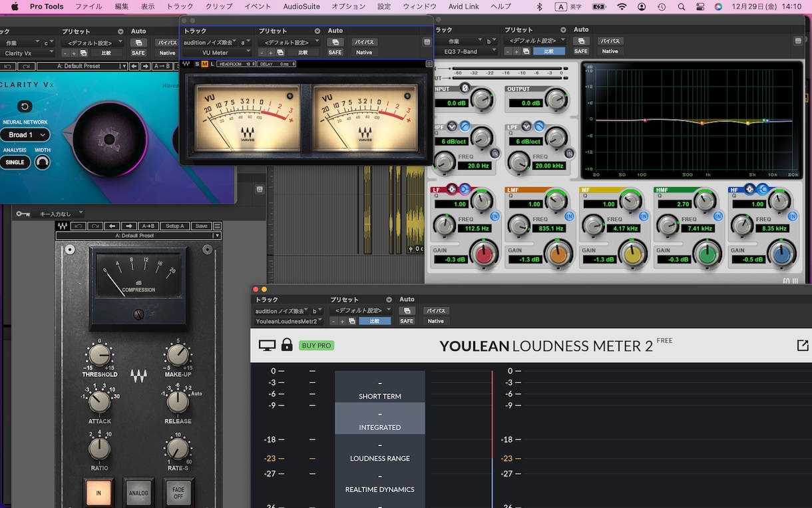The width and height of the screenshot is (812, 508).
Task: Click the compressor plugin redo arrow
Action: tap(96, 226)
